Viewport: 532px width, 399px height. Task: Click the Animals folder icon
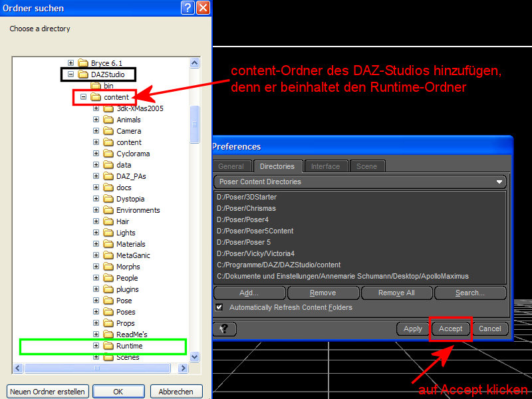coord(108,120)
